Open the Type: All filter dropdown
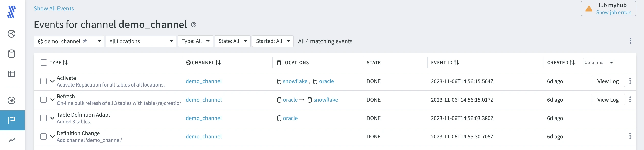644x150 pixels. click(195, 41)
